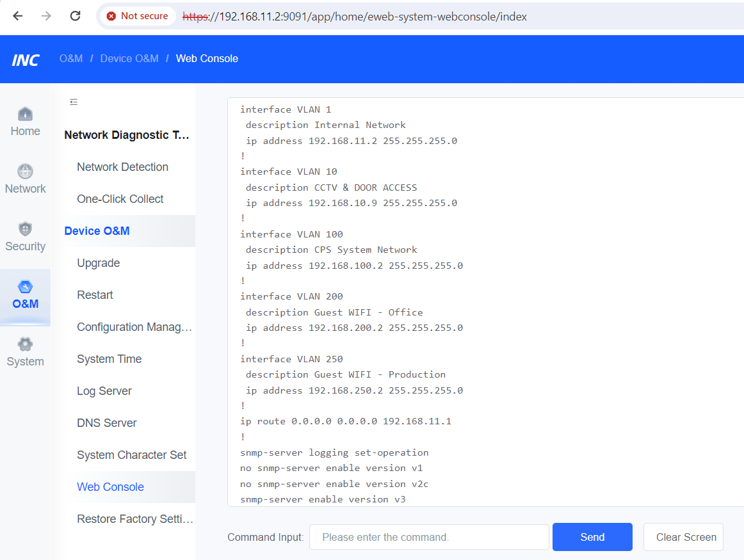The width and height of the screenshot is (744, 560).
Task: Open the Network section icon
Action: click(25, 172)
